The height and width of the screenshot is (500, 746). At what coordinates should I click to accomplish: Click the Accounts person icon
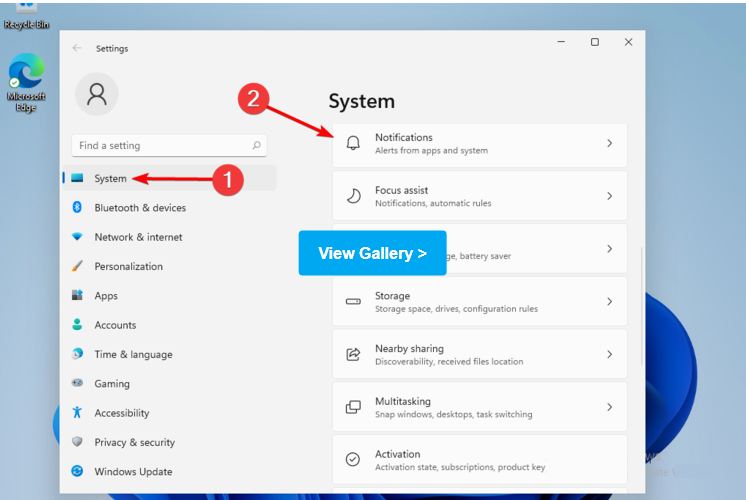(x=77, y=324)
